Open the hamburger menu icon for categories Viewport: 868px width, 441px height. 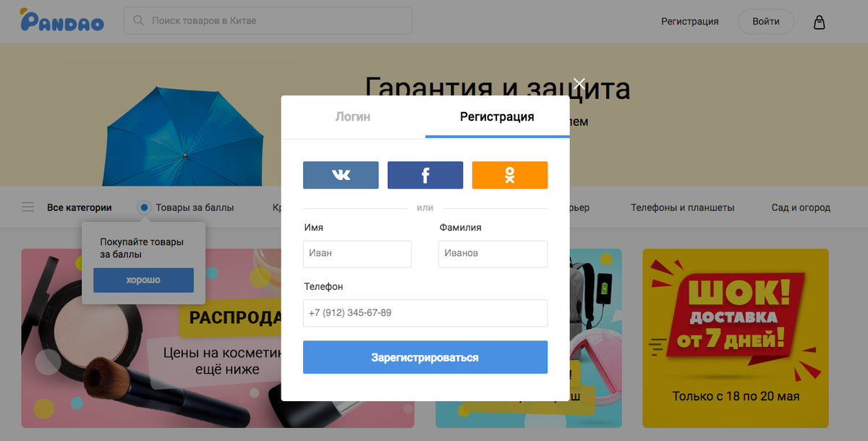click(27, 207)
